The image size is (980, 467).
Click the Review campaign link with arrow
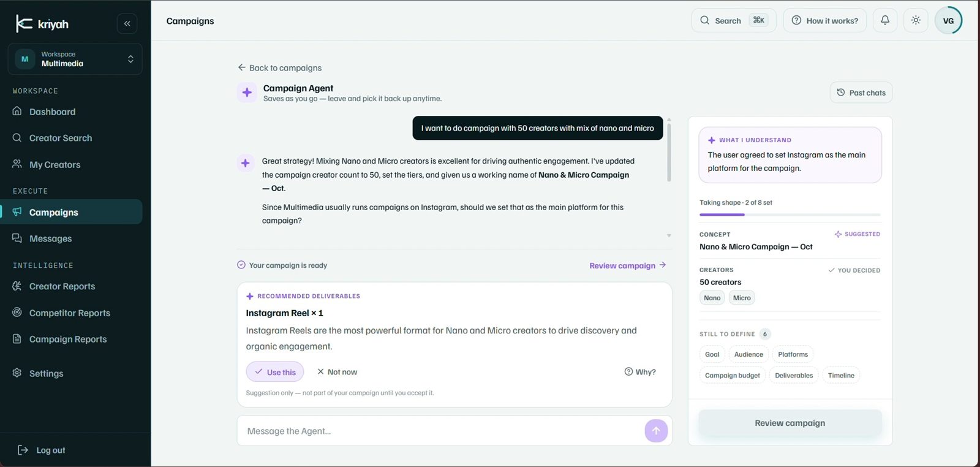point(628,265)
